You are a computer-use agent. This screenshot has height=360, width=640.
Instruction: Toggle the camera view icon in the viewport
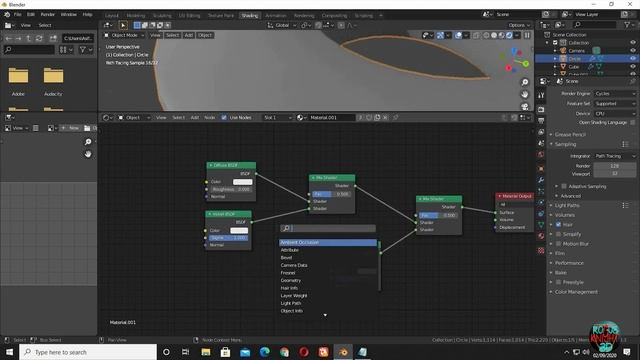click(525, 106)
